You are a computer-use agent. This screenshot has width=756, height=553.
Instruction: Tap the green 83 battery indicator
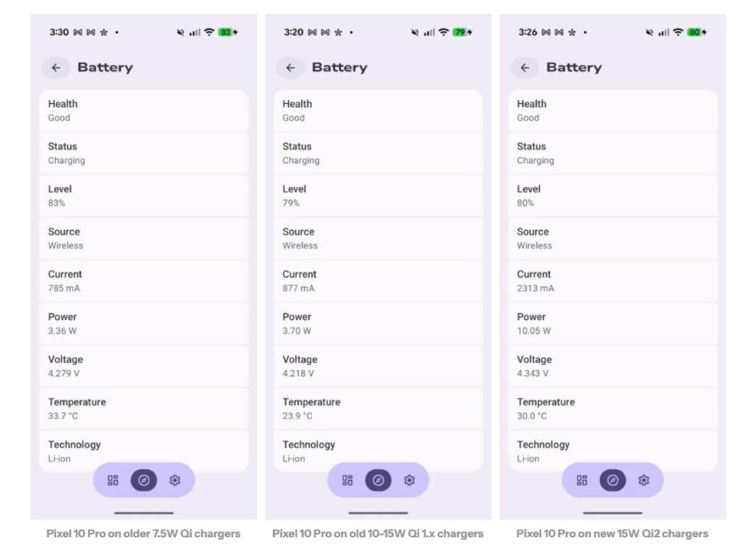[x=226, y=32]
